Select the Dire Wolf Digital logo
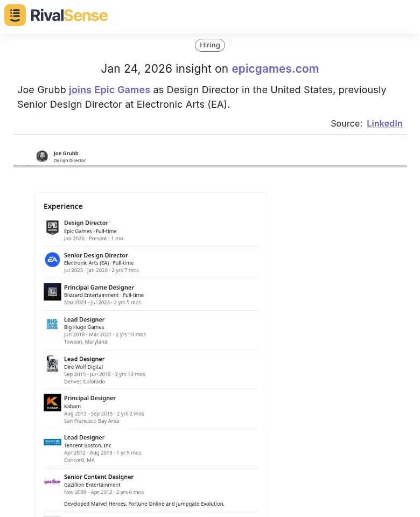Image resolution: width=420 pixels, height=517 pixels. (x=52, y=364)
